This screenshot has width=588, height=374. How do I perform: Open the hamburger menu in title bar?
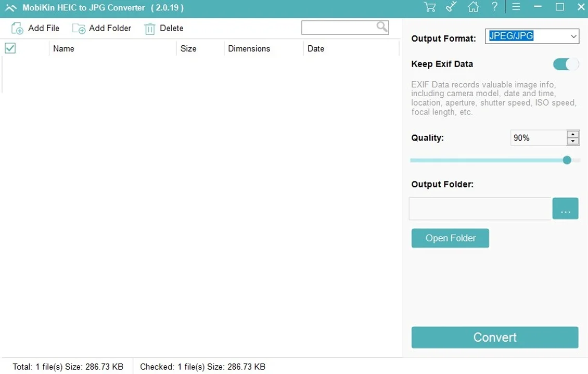(x=516, y=7)
